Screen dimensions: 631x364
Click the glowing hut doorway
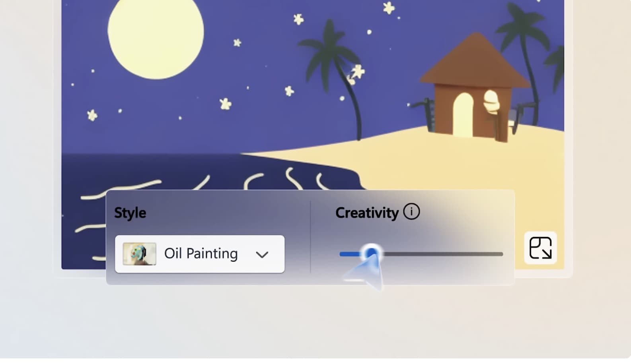pyautogui.click(x=463, y=114)
